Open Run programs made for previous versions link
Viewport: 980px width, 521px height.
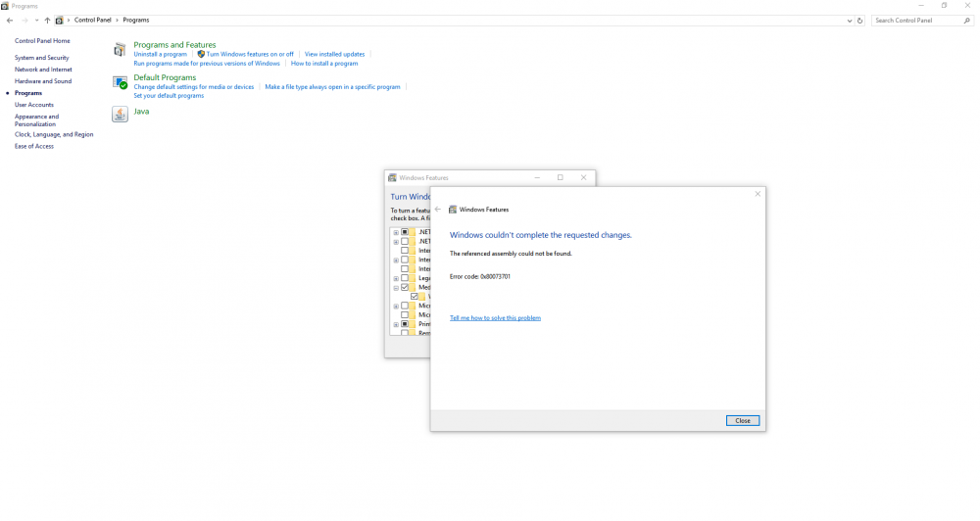tap(207, 63)
